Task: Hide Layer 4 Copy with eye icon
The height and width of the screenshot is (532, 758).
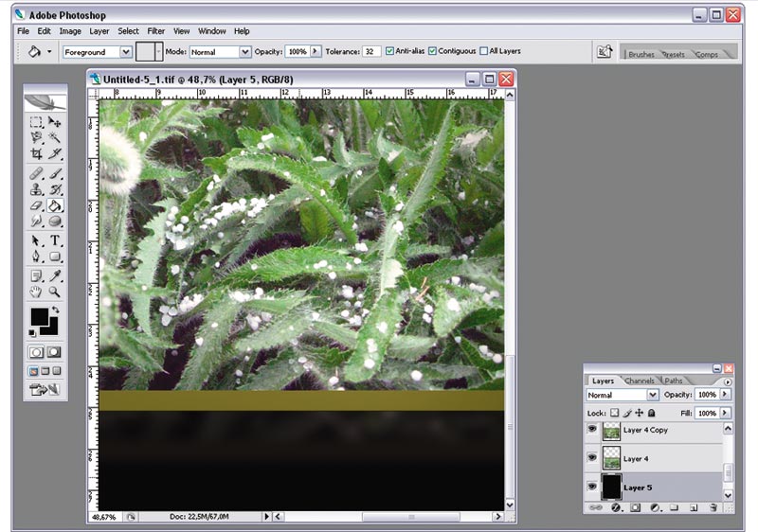Action: coord(591,429)
